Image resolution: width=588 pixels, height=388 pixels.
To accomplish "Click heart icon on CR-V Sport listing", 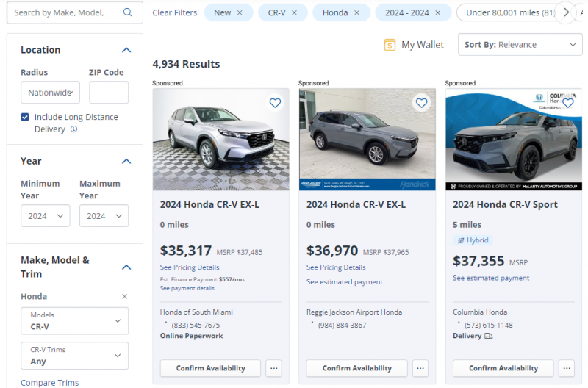I will point(567,103).
